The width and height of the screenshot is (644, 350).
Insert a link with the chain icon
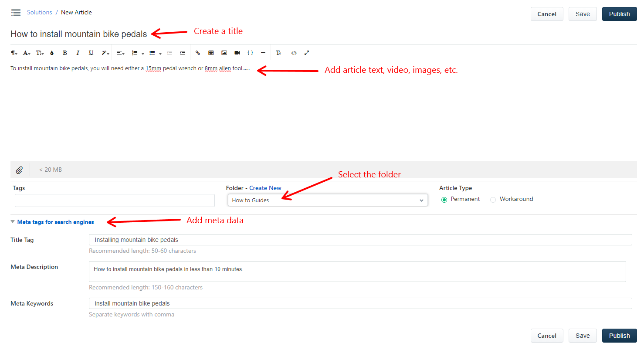coord(198,53)
